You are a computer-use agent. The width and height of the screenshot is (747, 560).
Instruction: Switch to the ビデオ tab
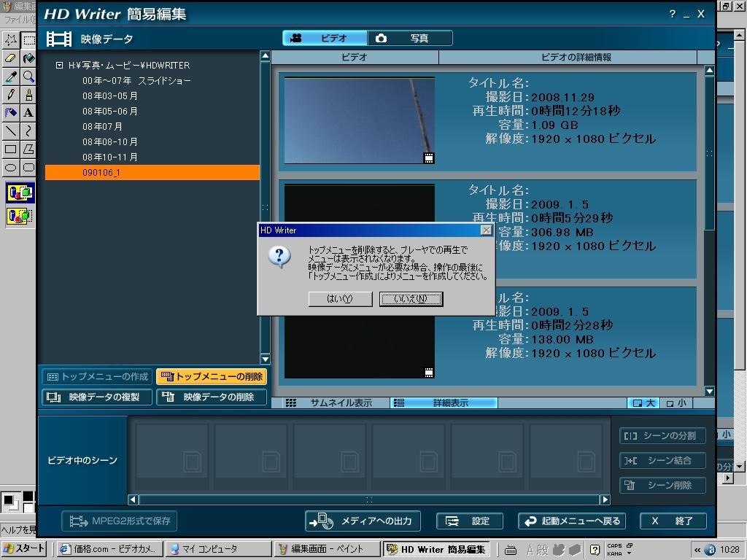point(325,38)
